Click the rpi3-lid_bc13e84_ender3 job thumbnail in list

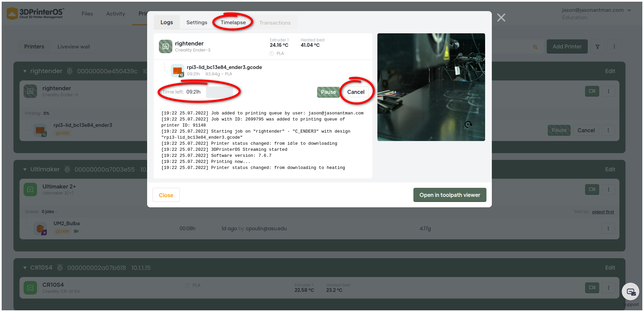(x=40, y=130)
